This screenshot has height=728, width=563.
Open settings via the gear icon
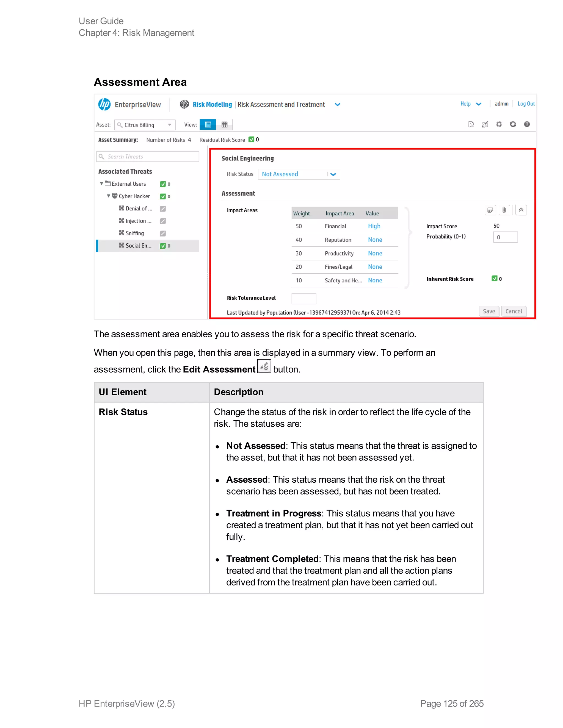[499, 124]
